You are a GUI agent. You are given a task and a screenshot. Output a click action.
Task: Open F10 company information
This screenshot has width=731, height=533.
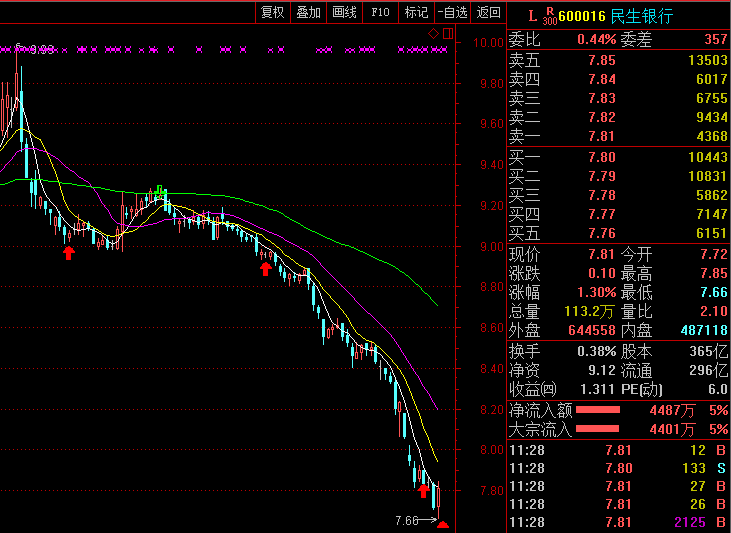point(380,12)
